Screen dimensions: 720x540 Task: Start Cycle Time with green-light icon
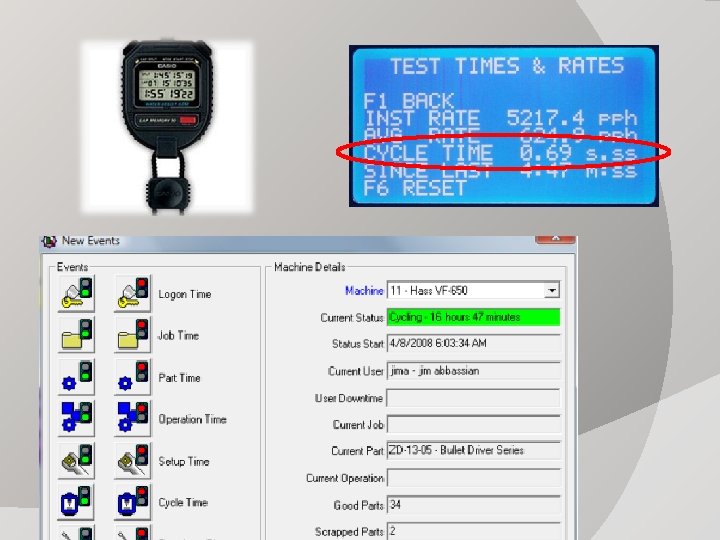tap(76, 502)
